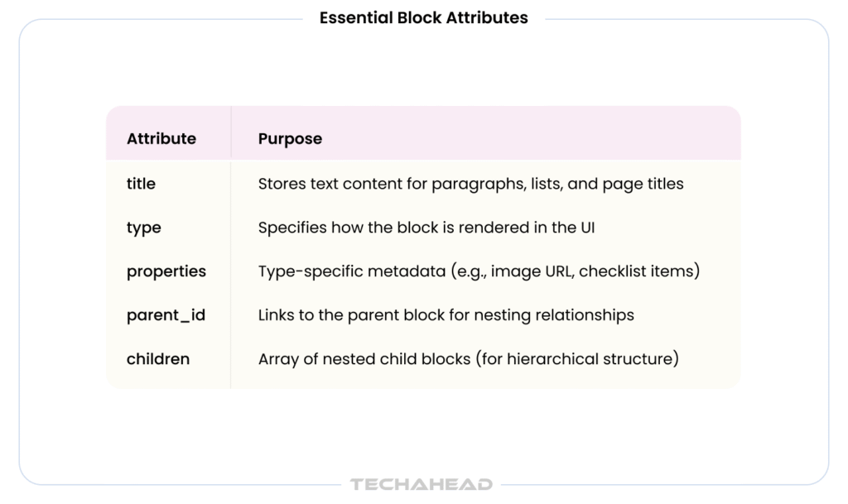Viewport: 848px width, 504px height.
Task: Click the 'Essential Block Attributes' heading
Action: pos(423,18)
